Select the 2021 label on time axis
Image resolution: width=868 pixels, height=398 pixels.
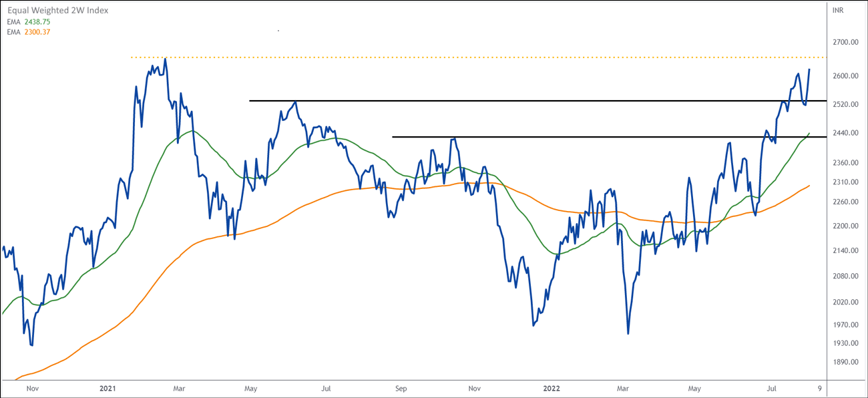pyautogui.click(x=107, y=388)
